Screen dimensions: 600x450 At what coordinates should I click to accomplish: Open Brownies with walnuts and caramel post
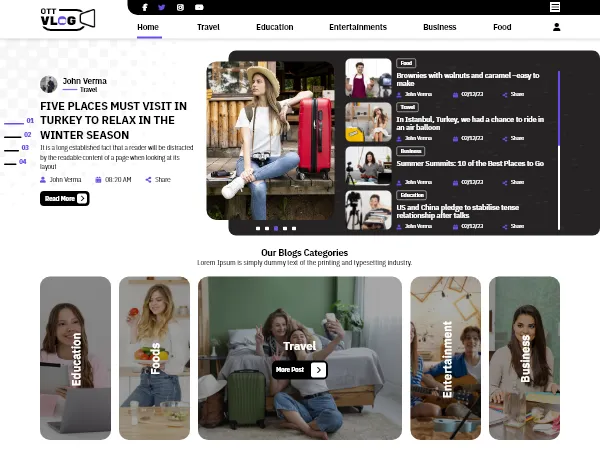[x=468, y=79]
